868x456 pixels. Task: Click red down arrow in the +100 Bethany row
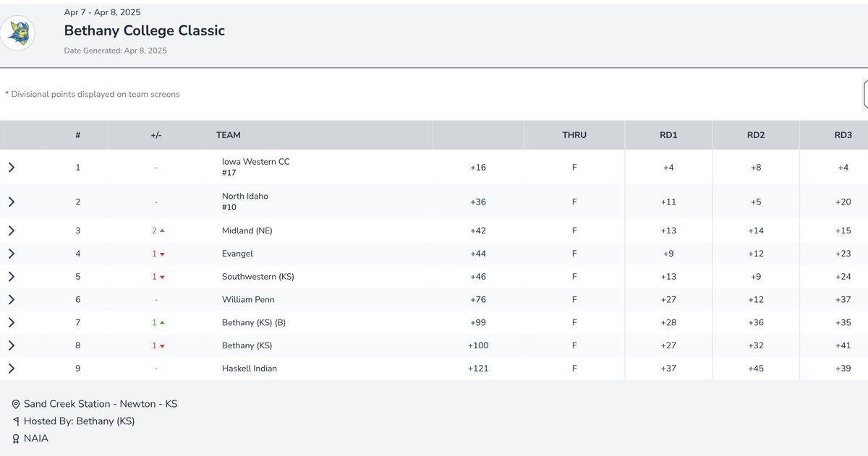point(163,346)
